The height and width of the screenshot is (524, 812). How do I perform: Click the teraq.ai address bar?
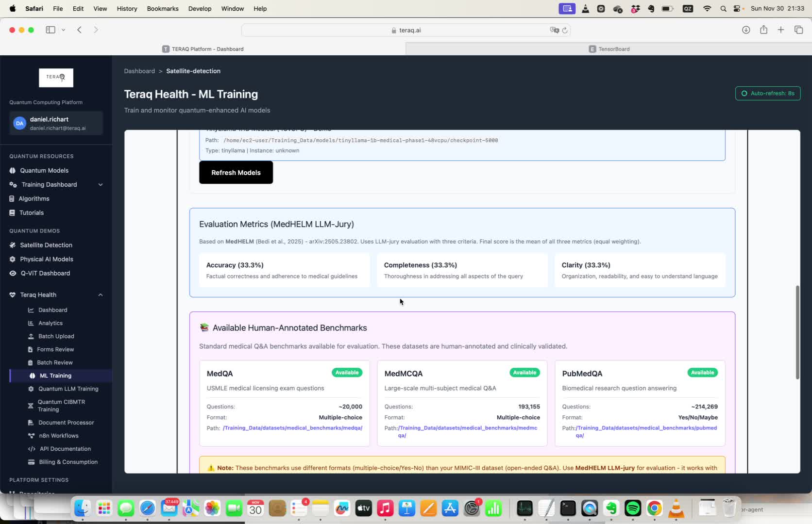(406, 30)
